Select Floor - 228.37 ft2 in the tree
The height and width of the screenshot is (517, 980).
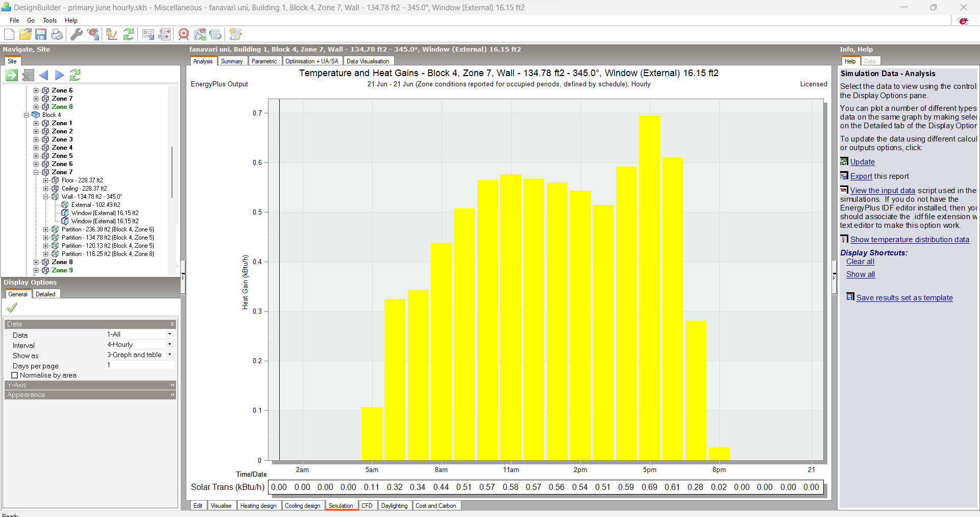tap(82, 180)
